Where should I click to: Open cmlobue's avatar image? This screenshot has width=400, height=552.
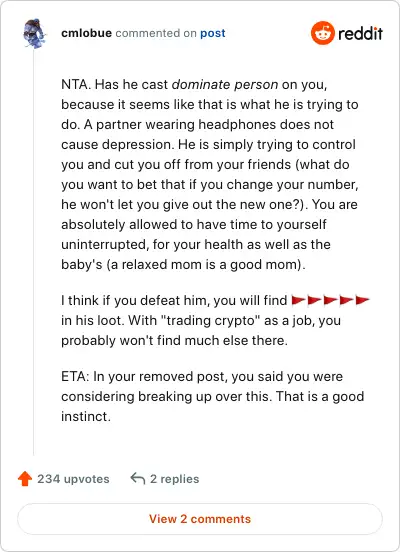click(x=34, y=33)
